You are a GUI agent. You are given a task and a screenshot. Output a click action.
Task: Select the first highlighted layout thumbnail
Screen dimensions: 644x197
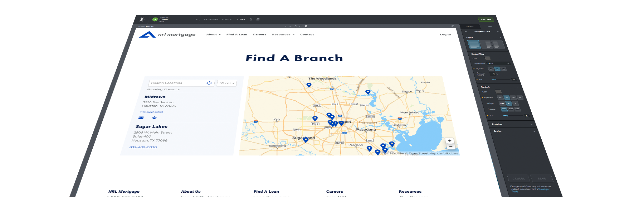coord(474,45)
